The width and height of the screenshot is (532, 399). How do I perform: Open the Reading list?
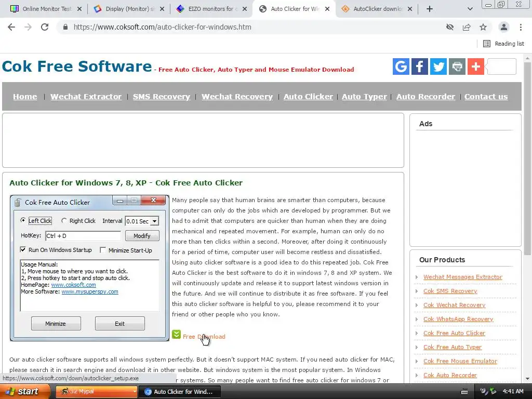[503, 44]
